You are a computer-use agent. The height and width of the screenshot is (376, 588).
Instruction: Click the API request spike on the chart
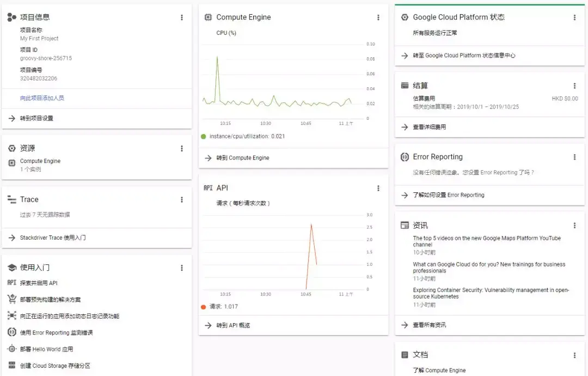(311, 225)
